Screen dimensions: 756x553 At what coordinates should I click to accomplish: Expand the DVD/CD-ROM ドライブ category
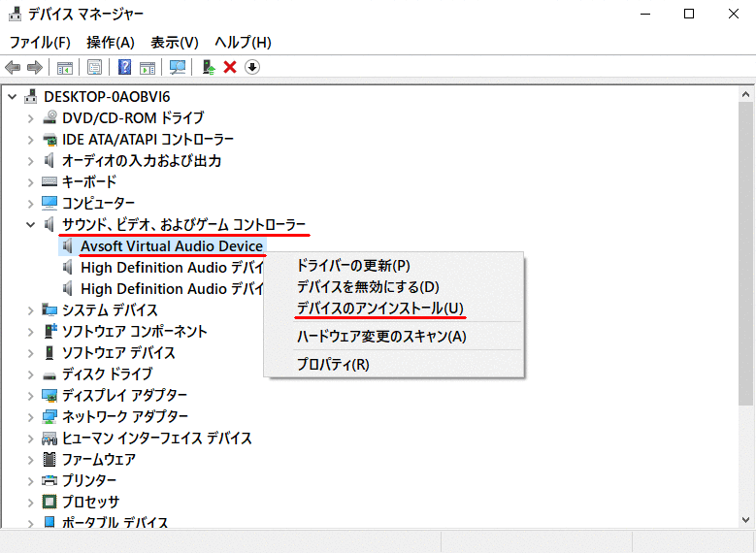click(x=31, y=118)
